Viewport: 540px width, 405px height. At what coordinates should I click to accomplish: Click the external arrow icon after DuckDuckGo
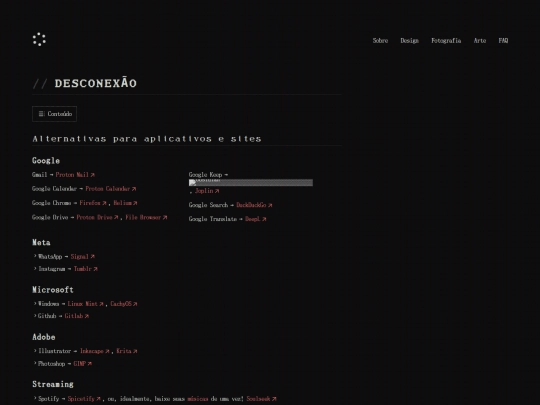(x=270, y=205)
